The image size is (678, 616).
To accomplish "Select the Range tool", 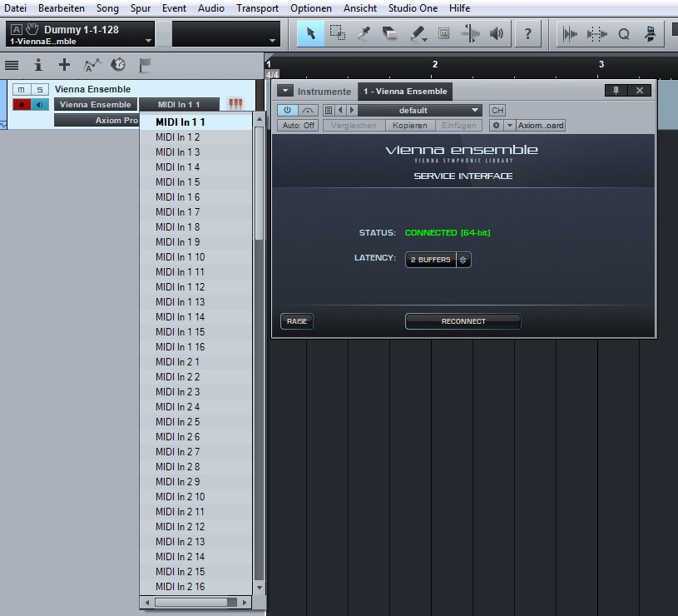I will 337,33.
